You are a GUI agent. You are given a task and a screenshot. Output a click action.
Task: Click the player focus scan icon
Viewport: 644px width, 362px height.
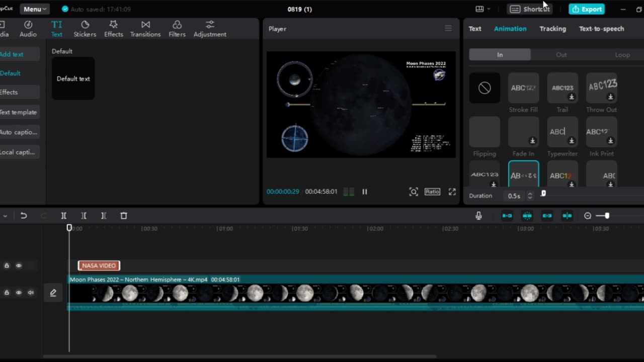tap(414, 192)
